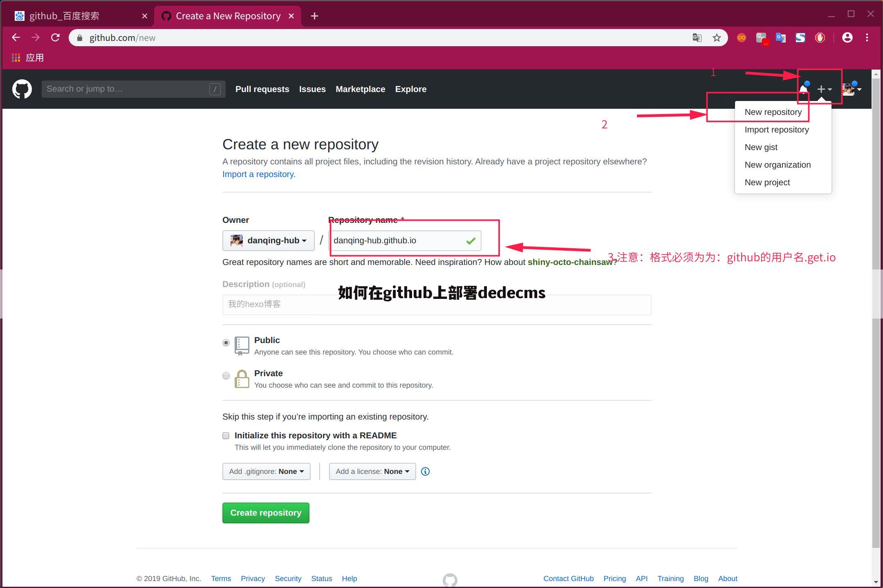
Task: Open the 'Add .gitignore: None' dropdown
Action: 266,471
